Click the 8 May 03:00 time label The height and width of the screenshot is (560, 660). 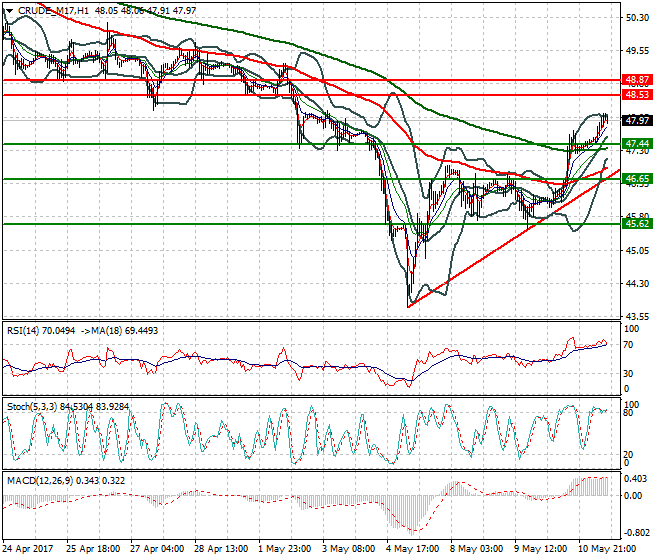pos(476,549)
